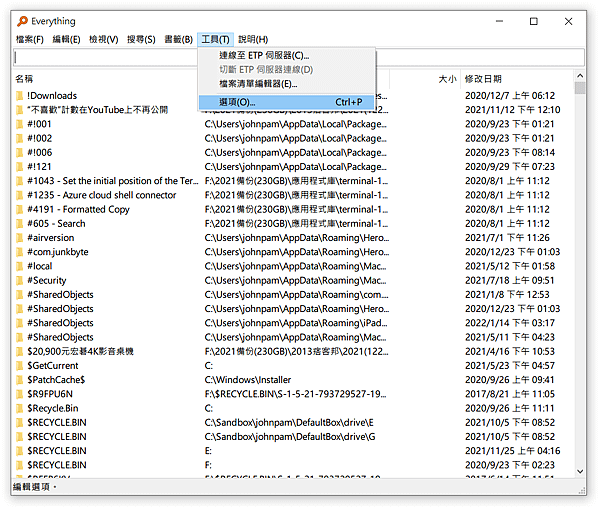Click folder icon of #1235 - Azure cloud shell connector
This screenshot has height=508, width=600.
coord(20,195)
